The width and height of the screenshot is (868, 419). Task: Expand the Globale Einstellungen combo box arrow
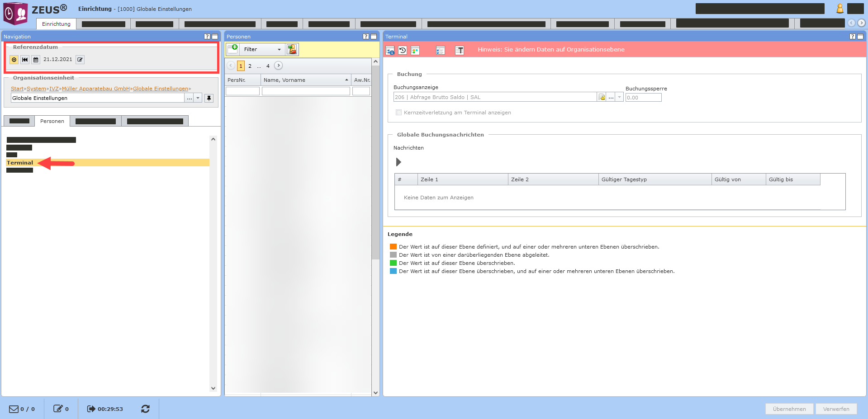(198, 98)
